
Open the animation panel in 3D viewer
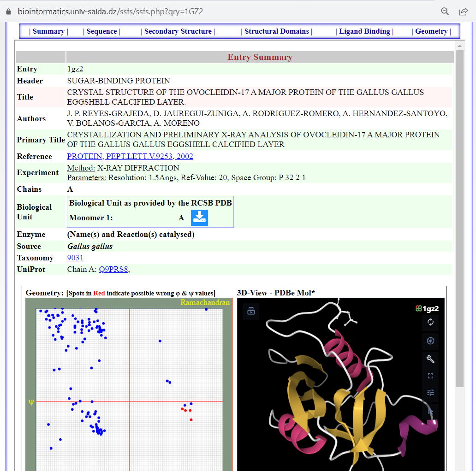point(251,311)
